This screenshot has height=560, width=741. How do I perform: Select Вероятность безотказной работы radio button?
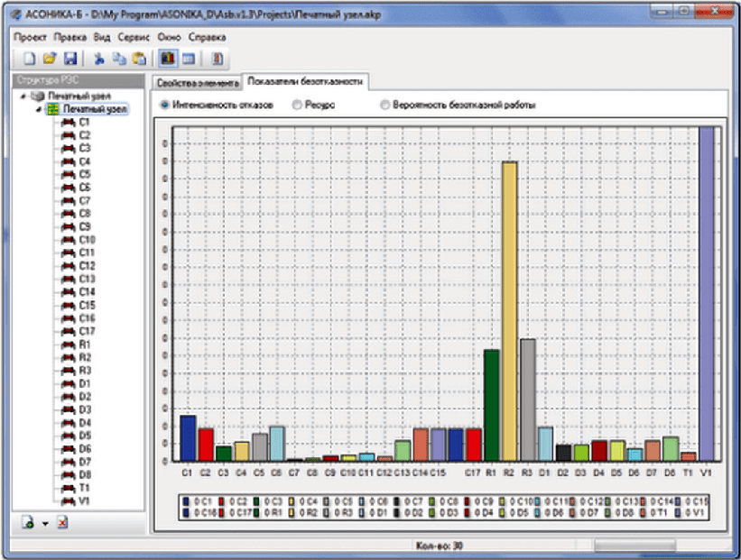(385, 105)
